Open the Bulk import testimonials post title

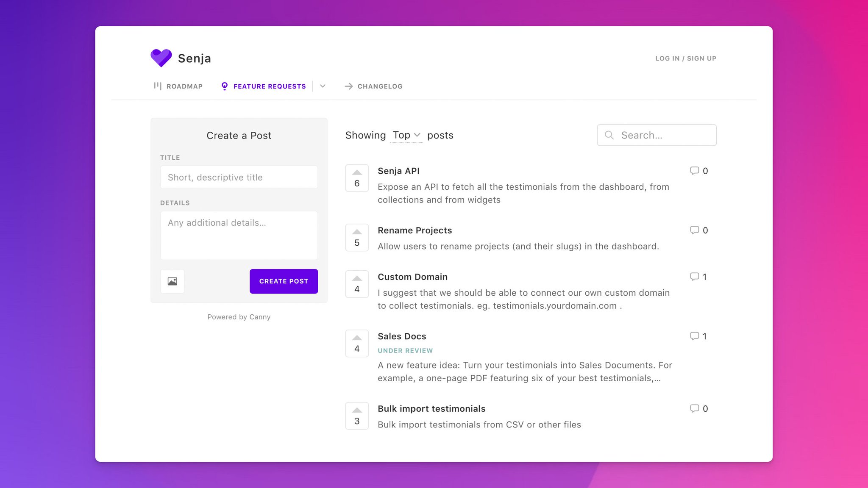coord(431,409)
